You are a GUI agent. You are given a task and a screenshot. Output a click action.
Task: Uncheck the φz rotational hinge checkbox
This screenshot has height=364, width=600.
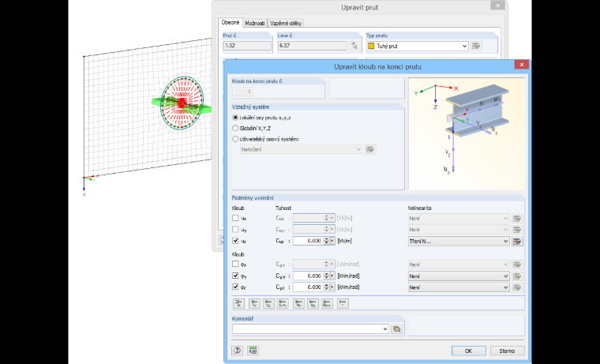pyautogui.click(x=235, y=287)
